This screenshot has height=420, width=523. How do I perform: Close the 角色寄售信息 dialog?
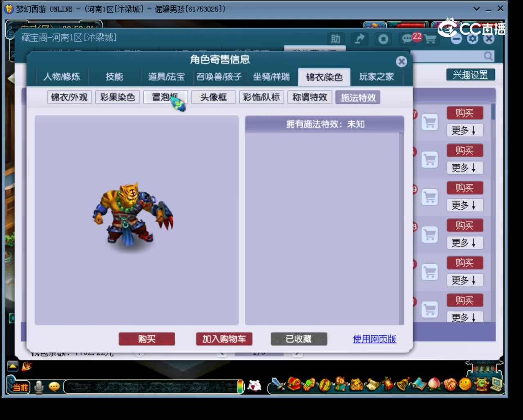401,61
